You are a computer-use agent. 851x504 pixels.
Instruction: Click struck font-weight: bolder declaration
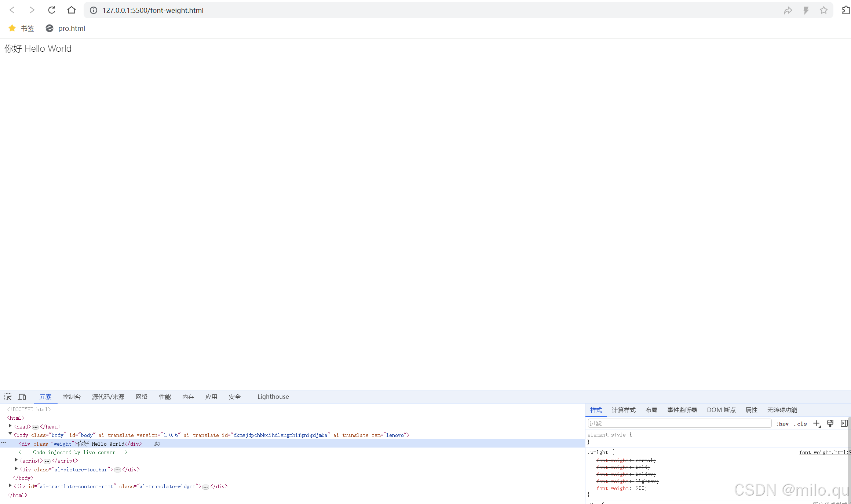[626, 474]
